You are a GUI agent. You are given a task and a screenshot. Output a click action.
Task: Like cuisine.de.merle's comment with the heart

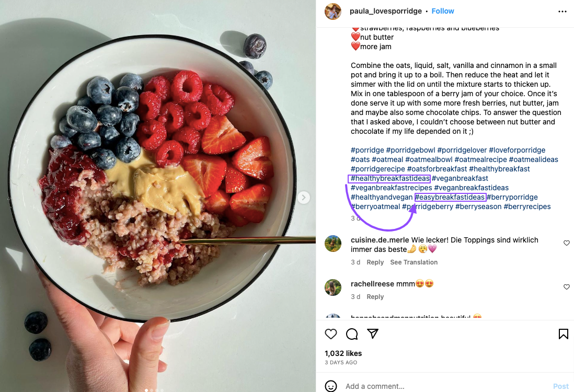pos(566,243)
